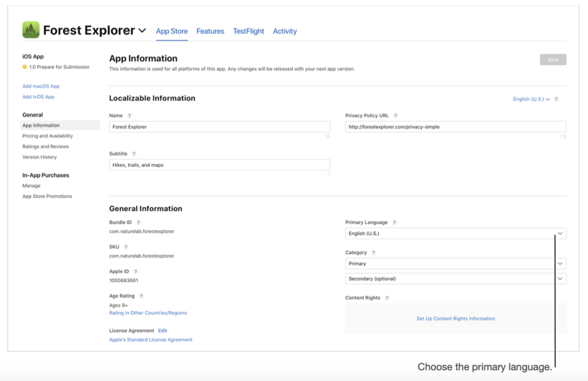Click the Apple ID value 1000683661
The height and width of the screenshot is (381, 588).
coord(123,280)
